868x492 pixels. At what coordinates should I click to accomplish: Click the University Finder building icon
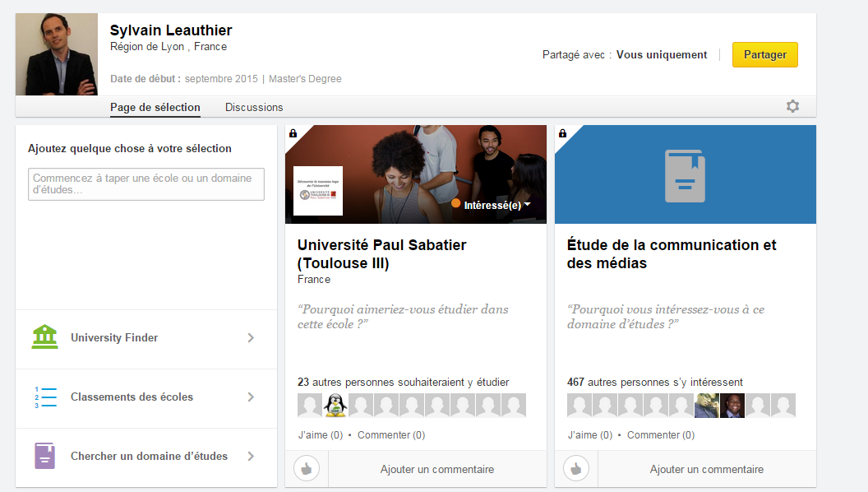(44, 337)
